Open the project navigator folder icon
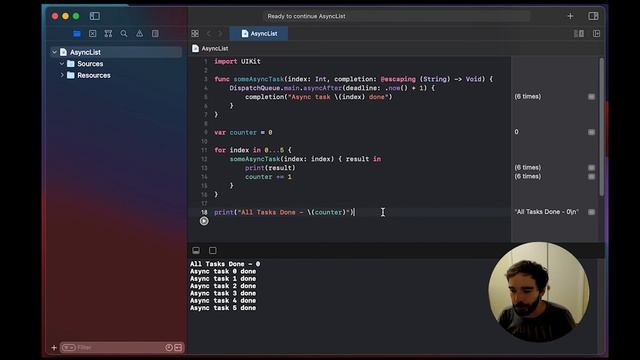Viewport: 640px width, 360px height. point(77,33)
